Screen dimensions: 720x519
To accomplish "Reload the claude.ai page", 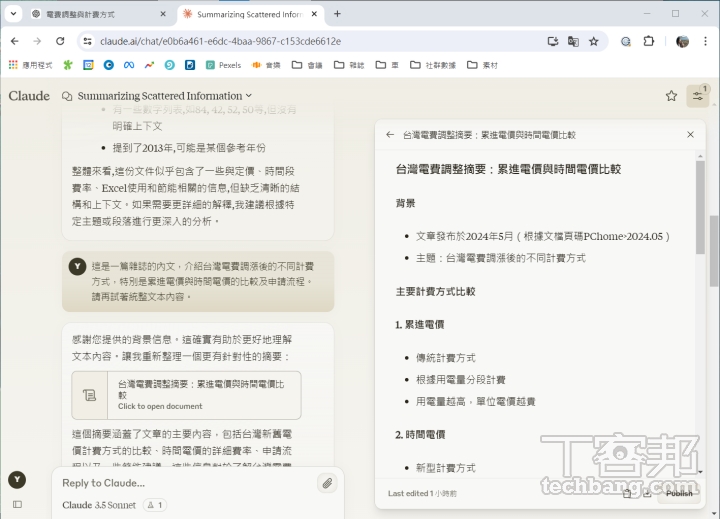I will coord(60,41).
